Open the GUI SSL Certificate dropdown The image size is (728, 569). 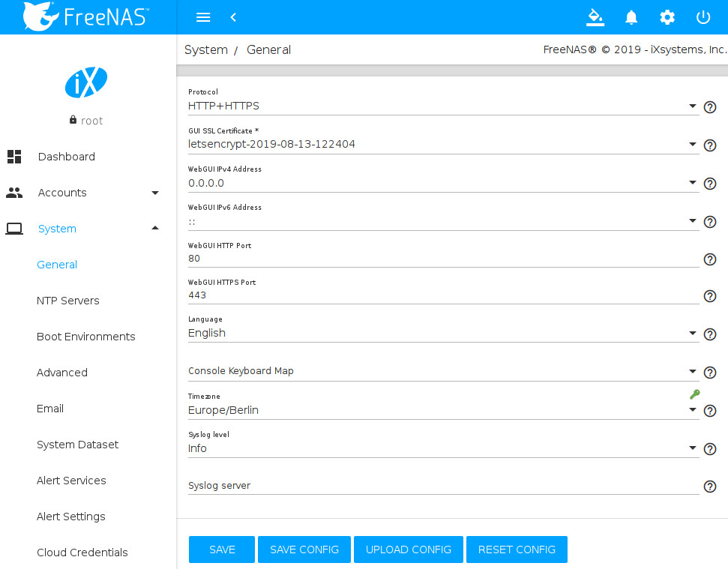pyautogui.click(x=442, y=144)
